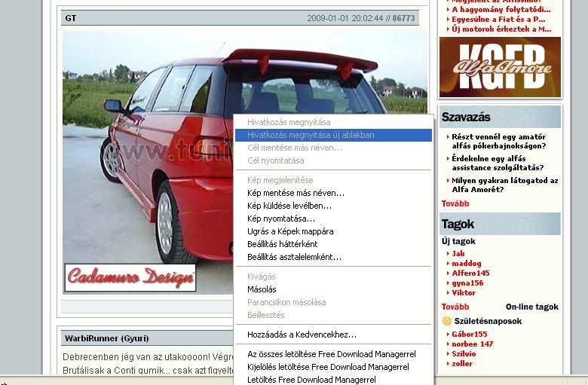Screen dimensions: 588x385
Task: Open 'On-line tagok' link
Action: tap(531, 307)
